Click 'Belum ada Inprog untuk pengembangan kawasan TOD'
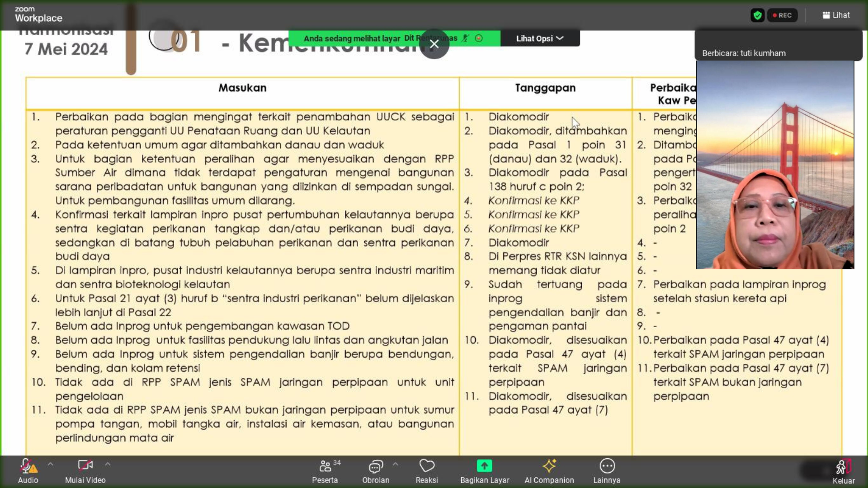The width and height of the screenshot is (868, 488). (202, 326)
